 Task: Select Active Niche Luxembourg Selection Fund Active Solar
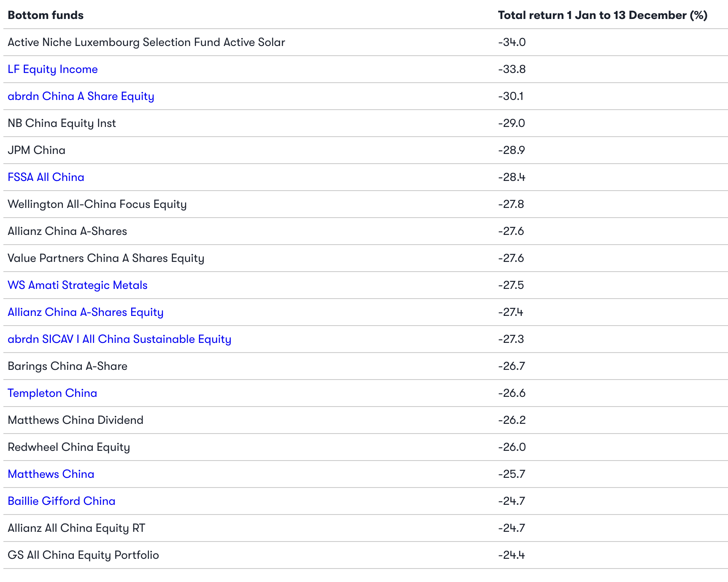coord(146,42)
